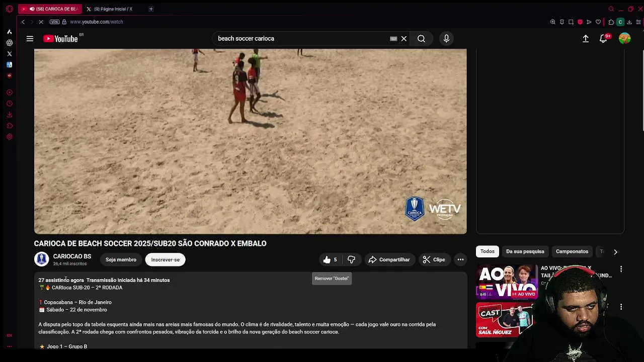Open the ChatGPT sidebar icon

9,43
